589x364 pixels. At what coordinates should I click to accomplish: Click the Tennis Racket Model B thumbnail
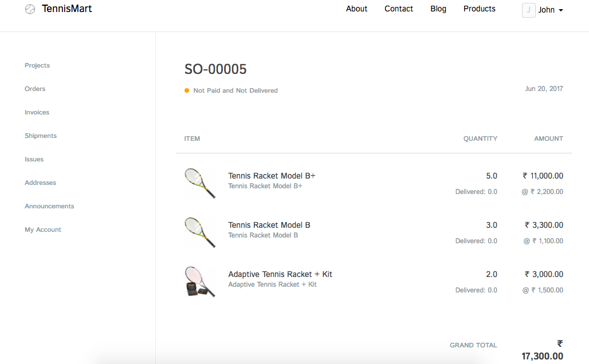tap(200, 232)
